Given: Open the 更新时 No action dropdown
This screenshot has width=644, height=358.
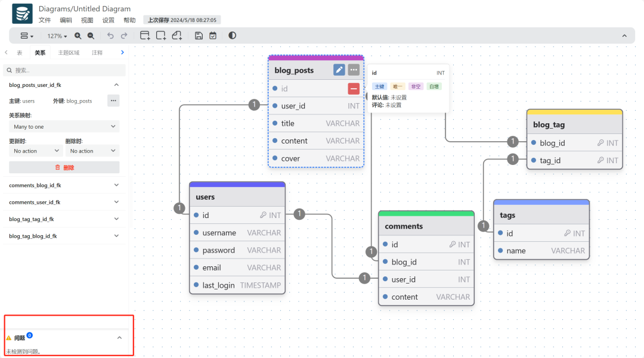Looking at the screenshot, I should pos(36,151).
